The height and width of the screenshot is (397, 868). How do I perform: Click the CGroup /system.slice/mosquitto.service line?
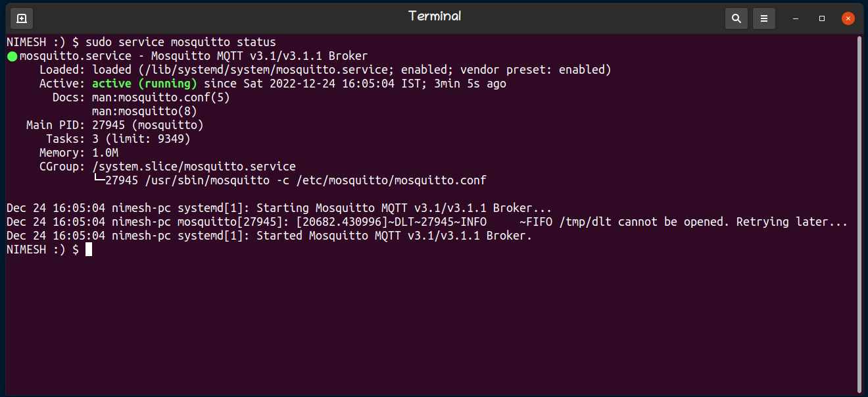pos(194,167)
